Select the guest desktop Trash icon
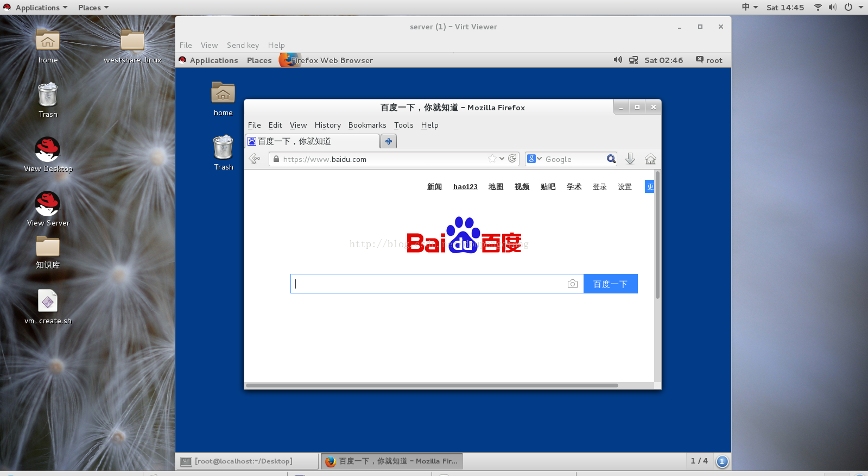 pos(223,147)
